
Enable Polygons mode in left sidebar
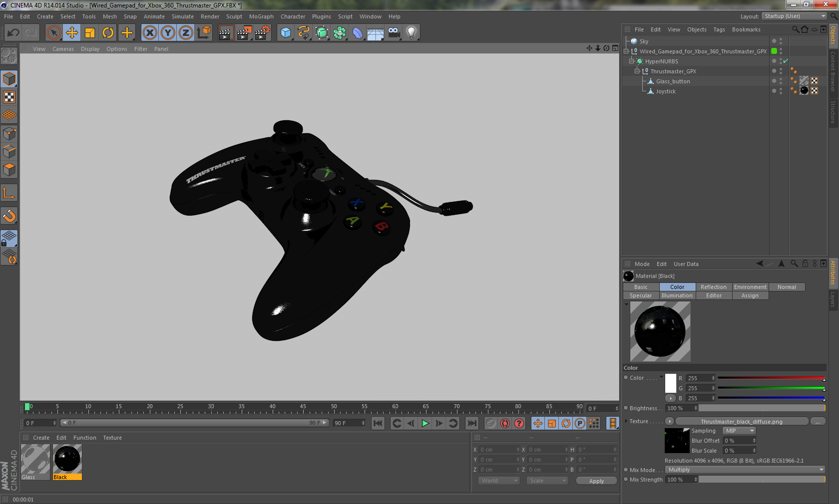9,170
